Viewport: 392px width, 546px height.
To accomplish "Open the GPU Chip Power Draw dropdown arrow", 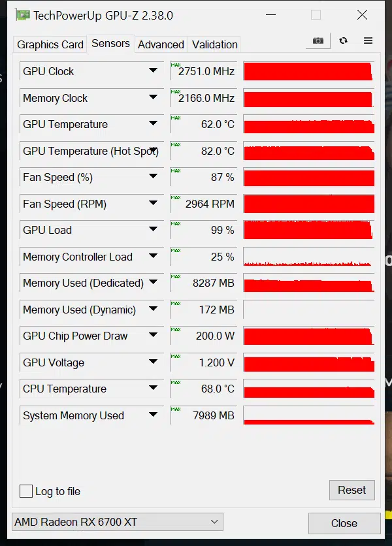I will coord(153,335).
